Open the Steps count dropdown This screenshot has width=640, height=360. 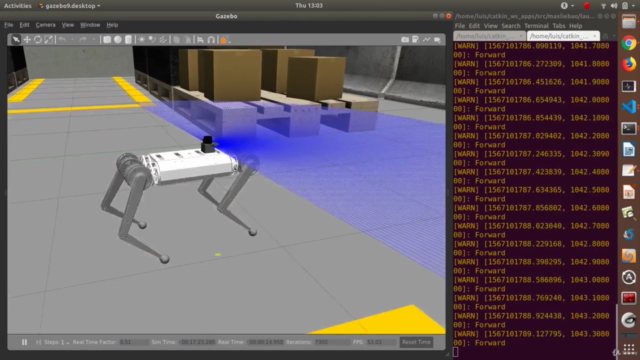pos(67,342)
